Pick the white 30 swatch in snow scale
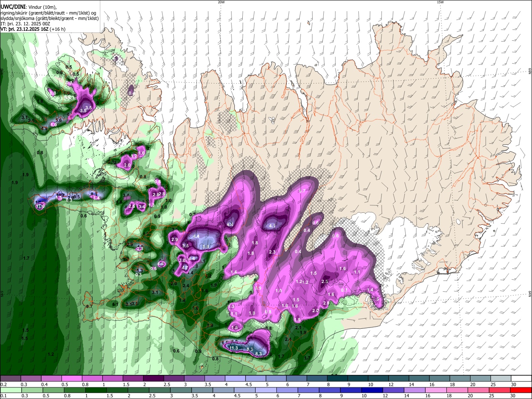The width and height of the screenshot is (532, 399). 521,379
